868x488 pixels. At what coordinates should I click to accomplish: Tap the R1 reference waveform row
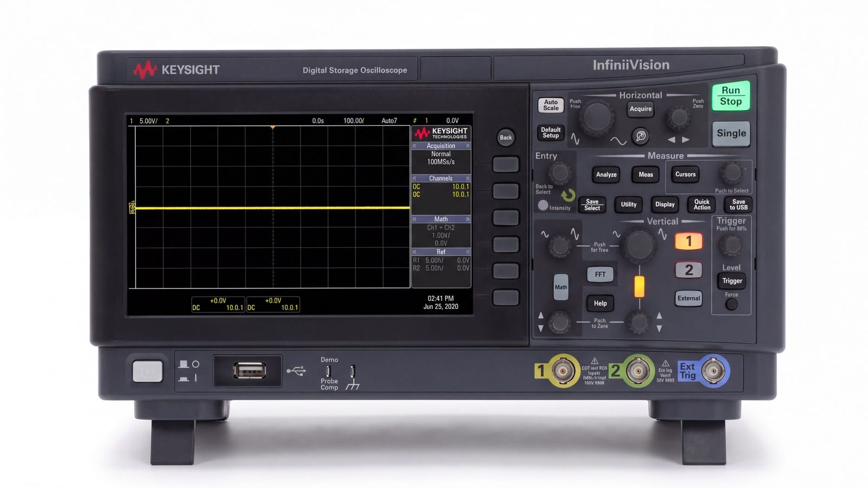coord(441,260)
